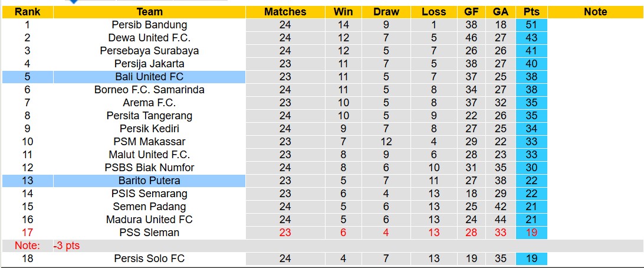Click Persib Bandung's 51 points cell
Screen dimensions: 644x268
click(x=531, y=25)
